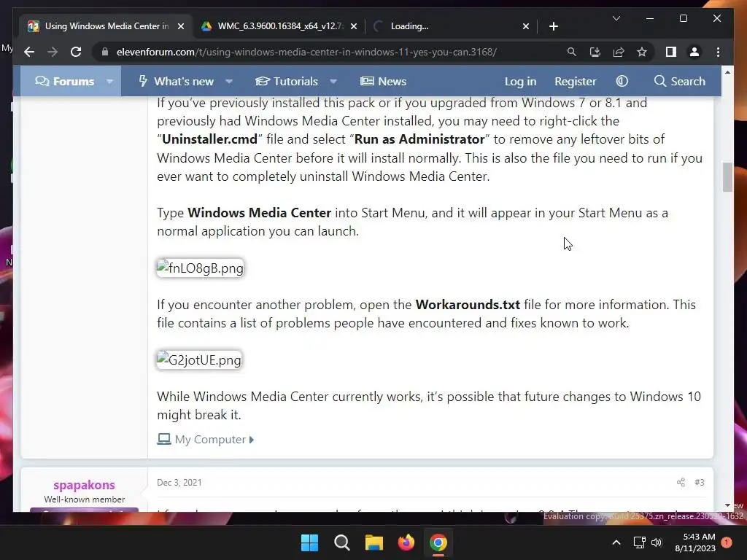The height and width of the screenshot is (560, 747).
Task: Open the Chrome profile avatar icon
Action: (694, 52)
